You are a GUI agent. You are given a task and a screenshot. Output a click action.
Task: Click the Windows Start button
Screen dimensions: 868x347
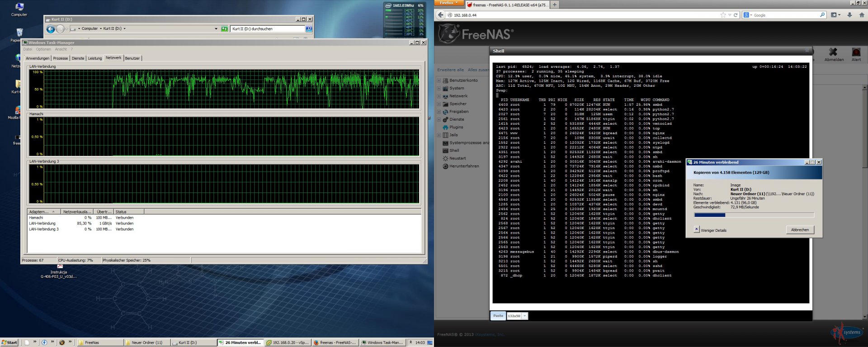tap(9, 342)
